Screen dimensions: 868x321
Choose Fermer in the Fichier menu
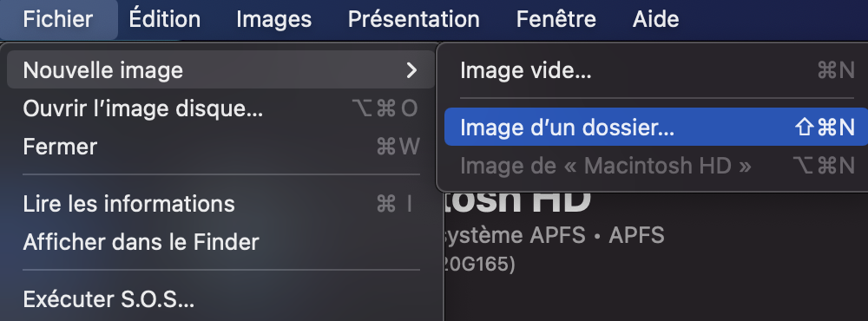coord(220,147)
